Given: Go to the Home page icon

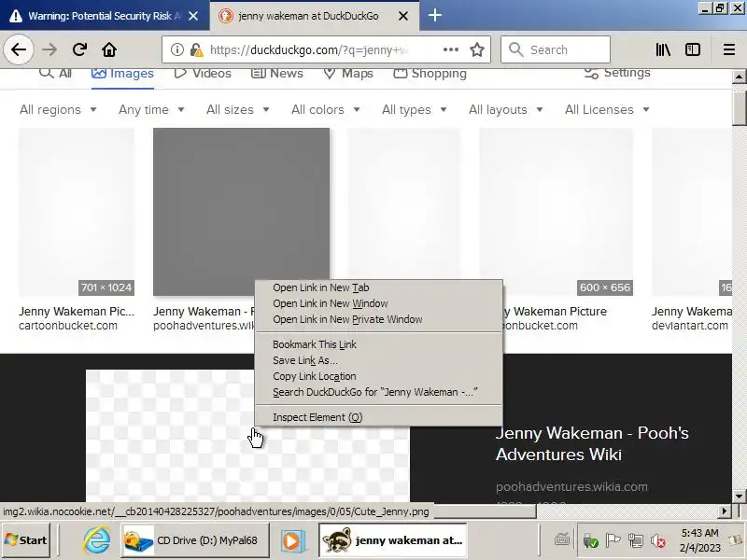Looking at the screenshot, I should 109,49.
